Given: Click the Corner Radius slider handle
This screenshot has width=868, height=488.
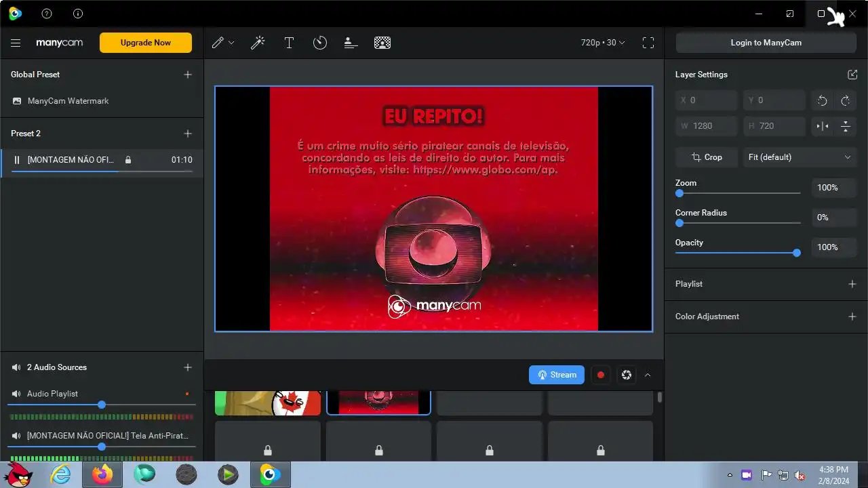Looking at the screenshot, I should click(679, 223).
